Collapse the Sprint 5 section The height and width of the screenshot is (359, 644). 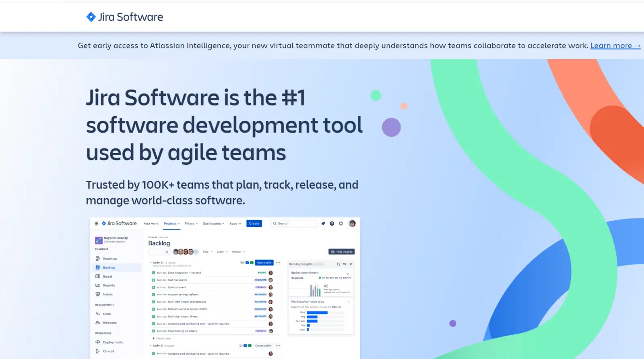pyautogui.click(x=151, y=263)
